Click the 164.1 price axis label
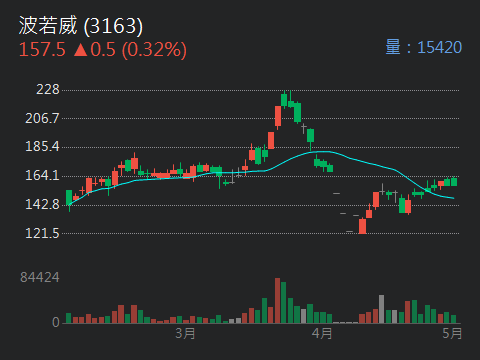Viewport: 480px width, 360px height. coord(42,176)
